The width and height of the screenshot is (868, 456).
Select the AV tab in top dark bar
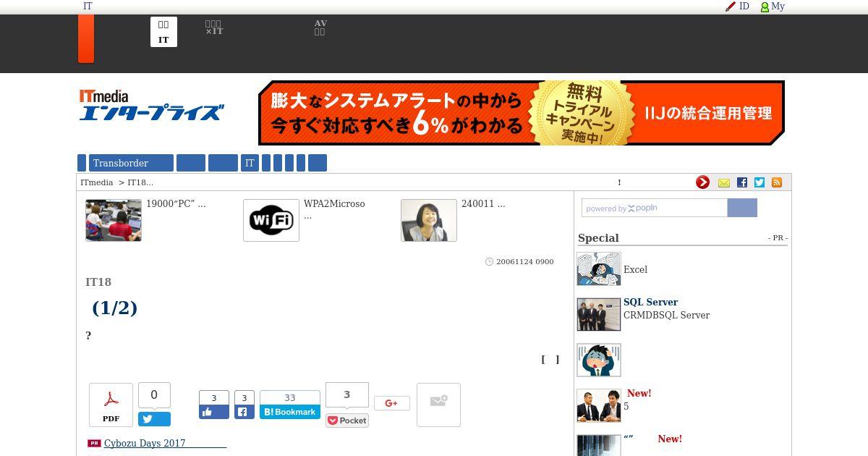tap(320, 28)
